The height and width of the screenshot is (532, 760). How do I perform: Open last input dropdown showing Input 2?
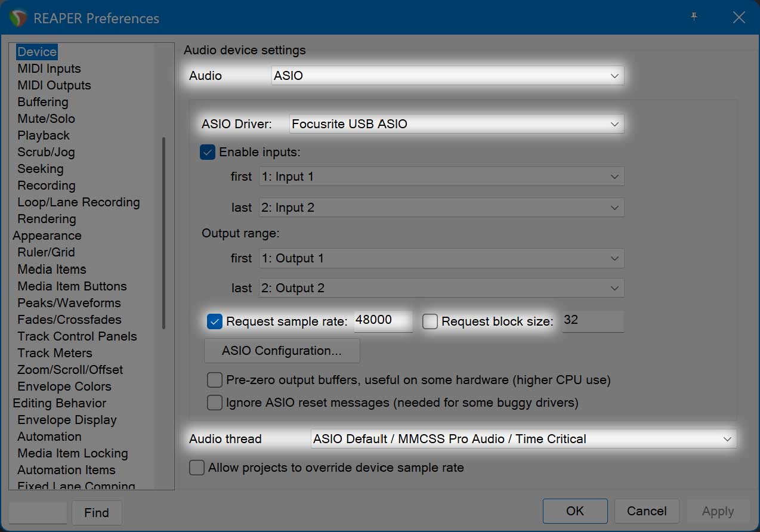441,208
